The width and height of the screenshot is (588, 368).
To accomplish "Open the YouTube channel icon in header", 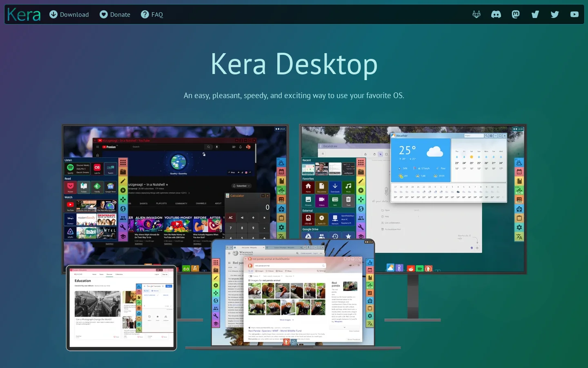I will (x=575, y=14).
